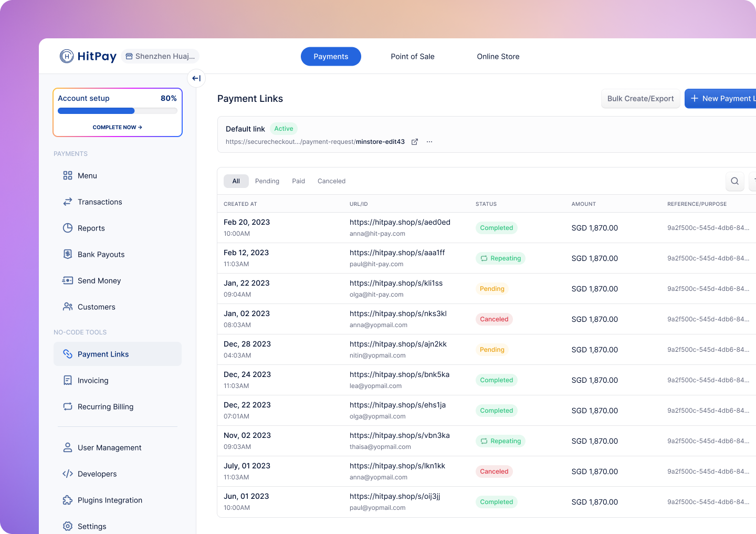Open Invoicing in the sidebar
This screenshot has height=534, width=756.
tap(118, 380)
